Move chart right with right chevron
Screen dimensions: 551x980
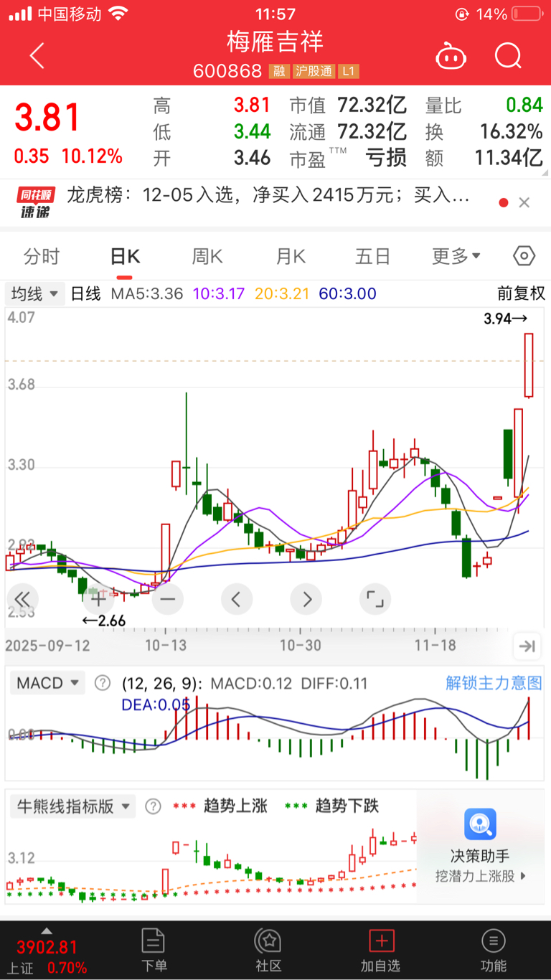coord(306,598)
